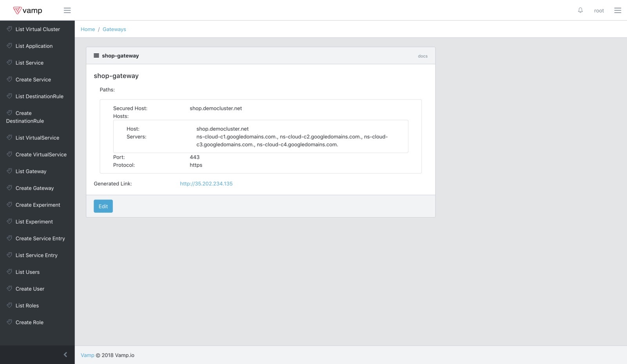Screen dimensions: 627x364
Task: Select List Gateway in sidebar
Action: [37, 172]
